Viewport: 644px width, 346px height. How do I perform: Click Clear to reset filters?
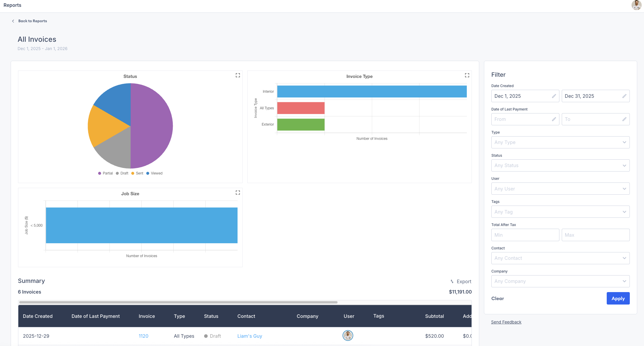tap(498, 298)
